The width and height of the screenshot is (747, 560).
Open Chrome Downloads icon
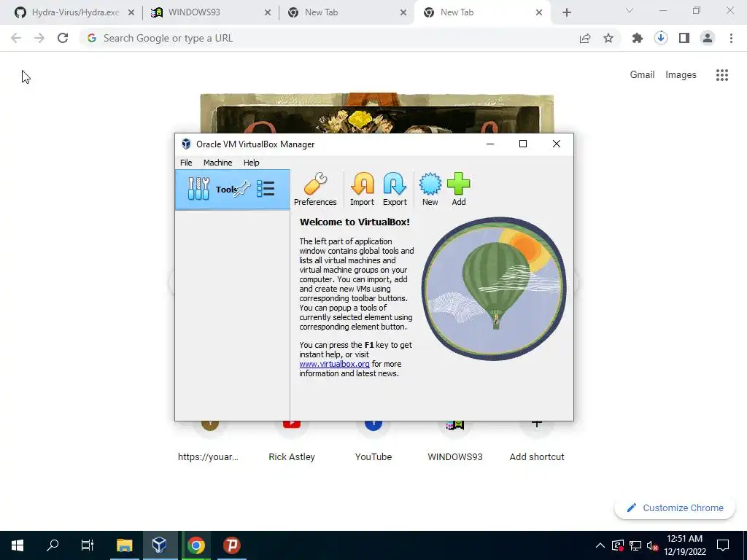(x=660, y=38)
